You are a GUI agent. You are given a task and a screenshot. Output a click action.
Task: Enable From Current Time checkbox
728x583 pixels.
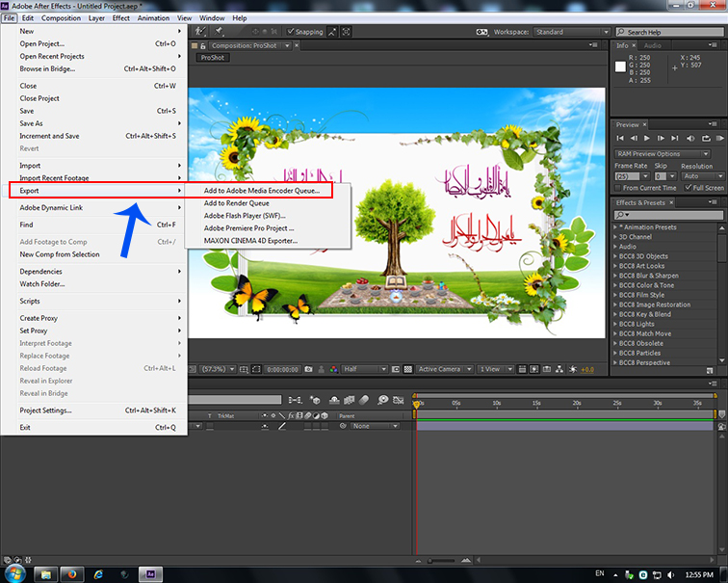pos(617,188)
